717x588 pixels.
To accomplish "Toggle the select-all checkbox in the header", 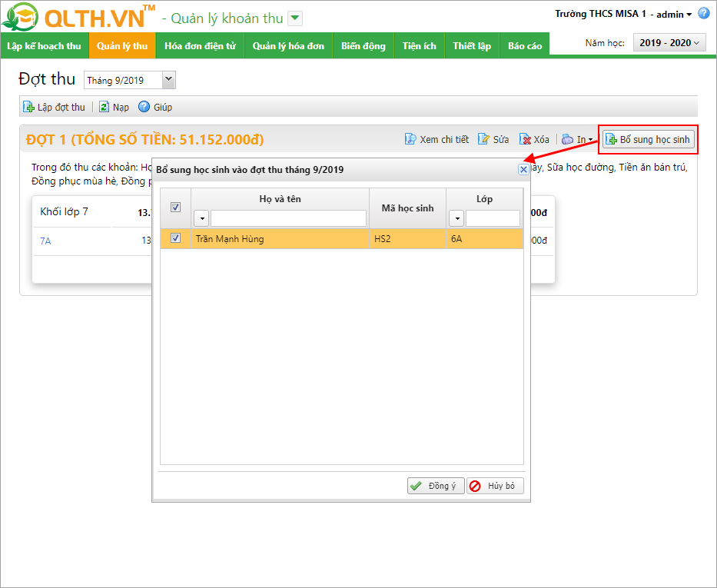I will pos(175,207).
